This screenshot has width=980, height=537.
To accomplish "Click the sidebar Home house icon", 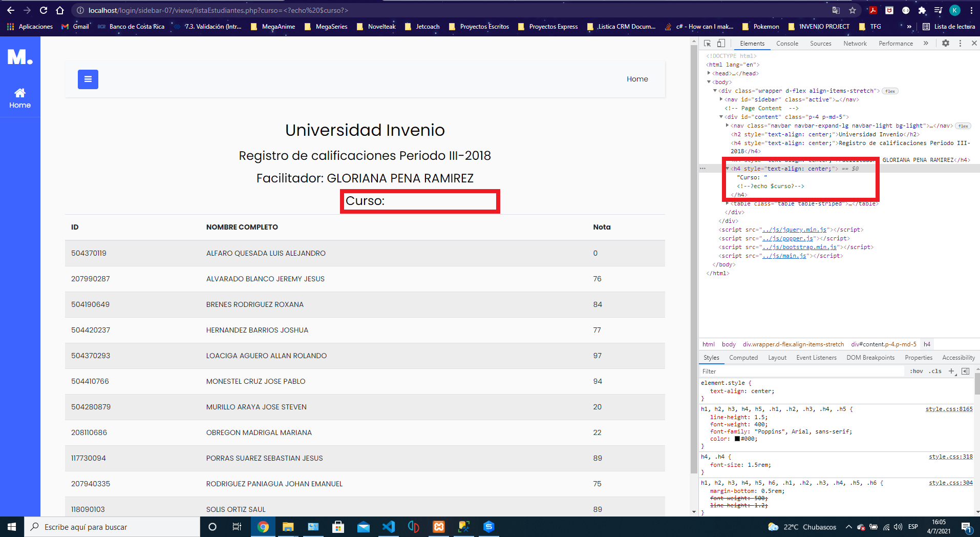I will tap(20, 93).
